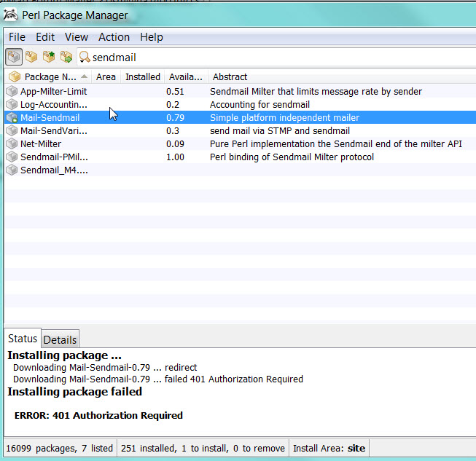Screen dimensions: 476x461
Task: Click the Sendmail_M4.... package icon
Action: coord(12,170)
